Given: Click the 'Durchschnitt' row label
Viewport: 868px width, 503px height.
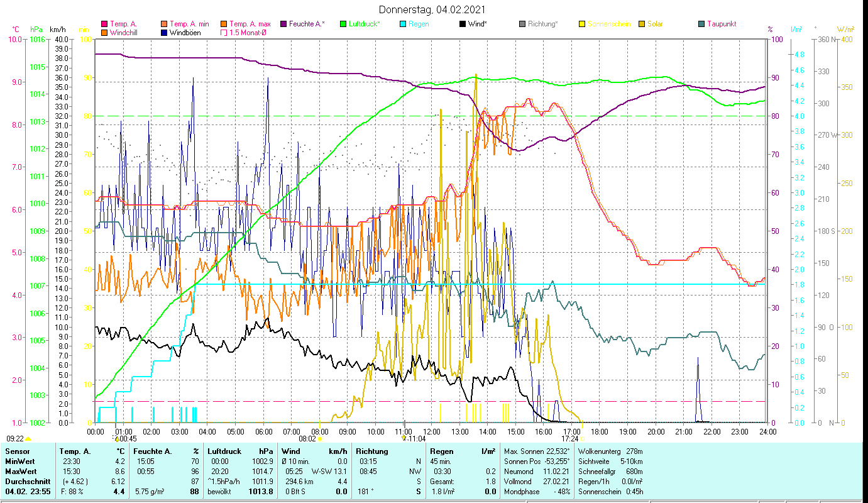Looking at the screenshot, I should (27, 481).
